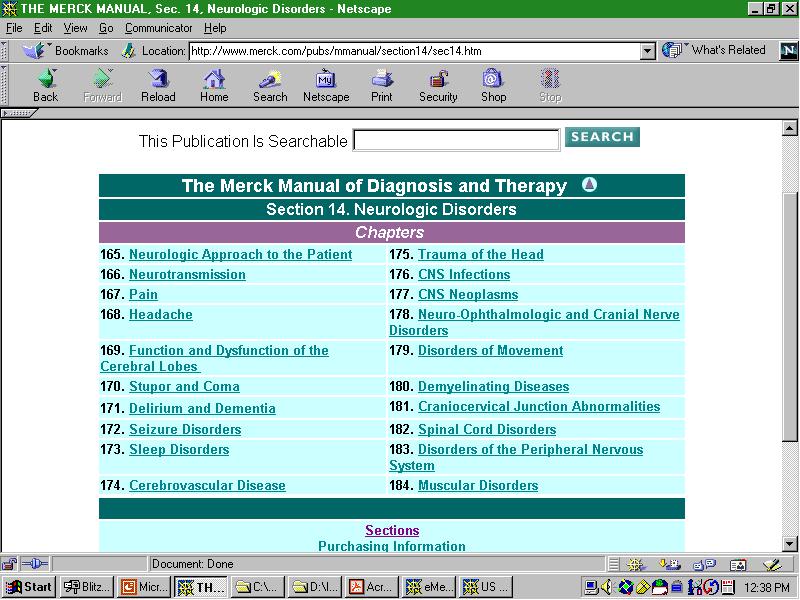Open Navigator from component bar icon
This screenshot has width=800, height=600.
pyautogui.click(x=636, y=564)
